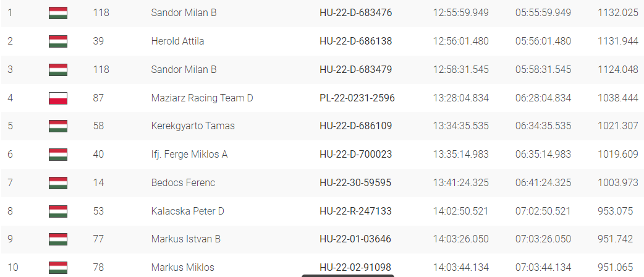Select fancier name Ifj. Ferge Miklos A
The width and height of the screenshot is (644, 277).
[x=189, y=154]
